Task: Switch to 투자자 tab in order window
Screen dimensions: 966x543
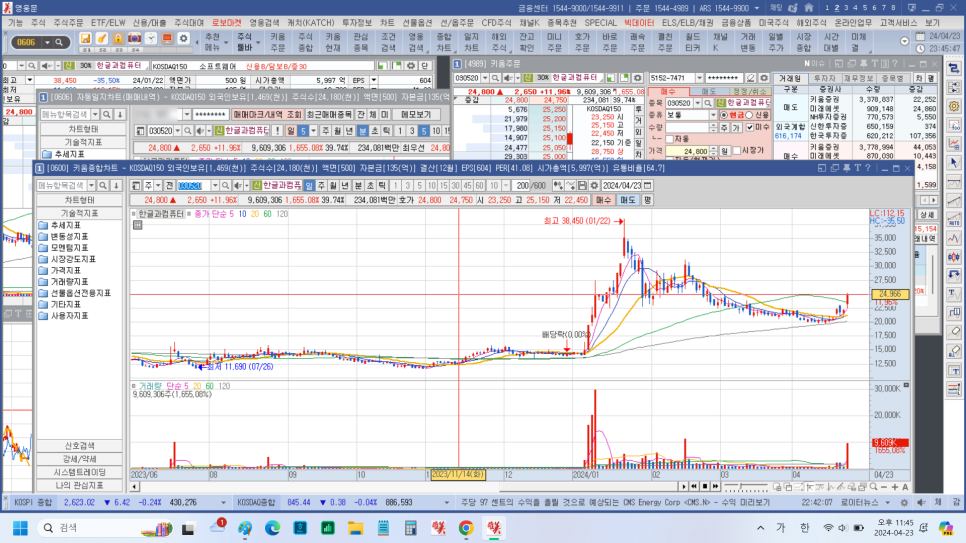Action: coord(824,78)
